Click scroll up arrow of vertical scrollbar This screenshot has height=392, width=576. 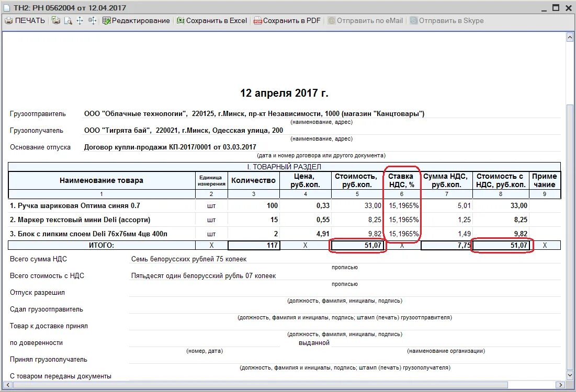(570, 38)
